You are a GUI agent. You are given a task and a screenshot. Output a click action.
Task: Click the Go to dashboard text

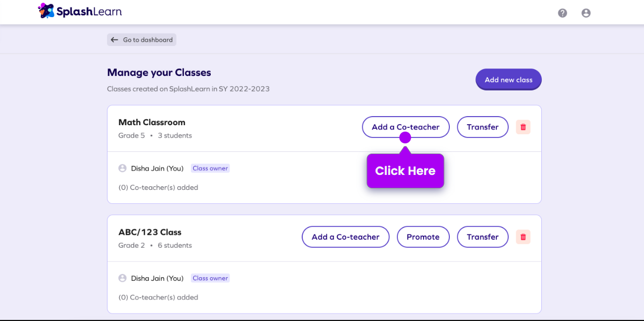[148, 40]
